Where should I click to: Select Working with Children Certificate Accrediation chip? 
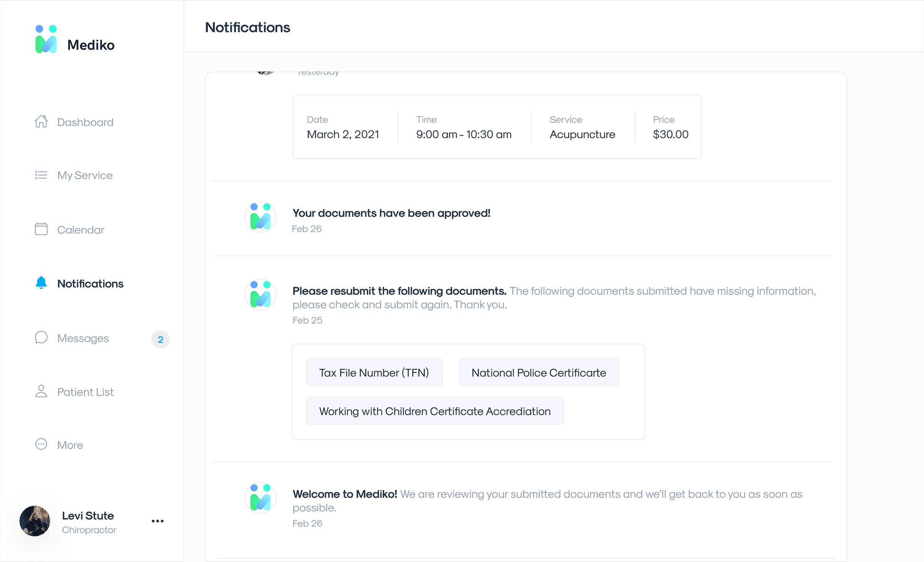pyautogui.click(x=434, y=411)
